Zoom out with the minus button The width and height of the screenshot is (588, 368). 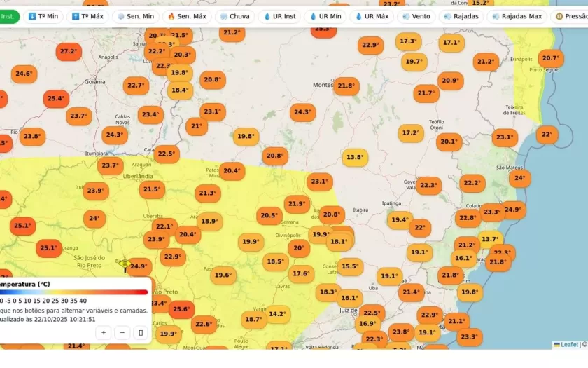[x=122, y=333]
